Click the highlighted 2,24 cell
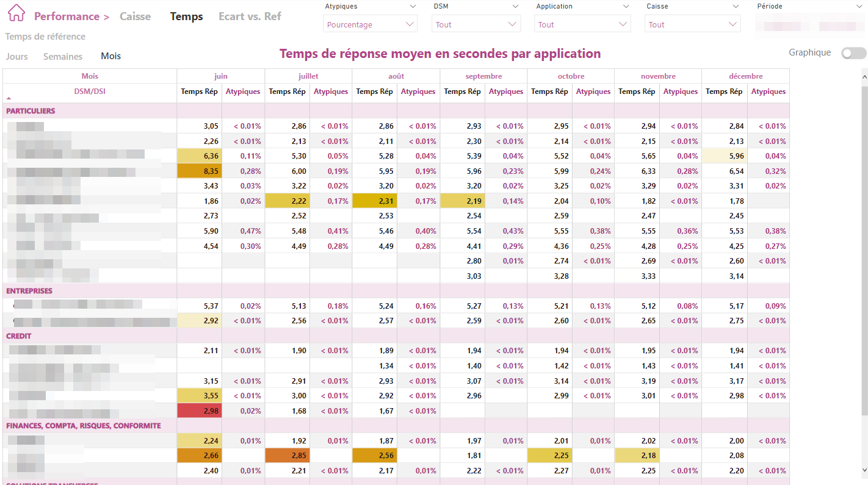Viewport: 868px width, 488px height. pyautogui.click(x=200, y=440)
